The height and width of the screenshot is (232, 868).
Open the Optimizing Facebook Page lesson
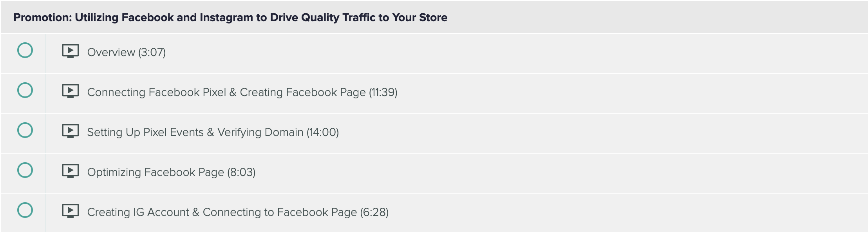(x=156, y=172)
